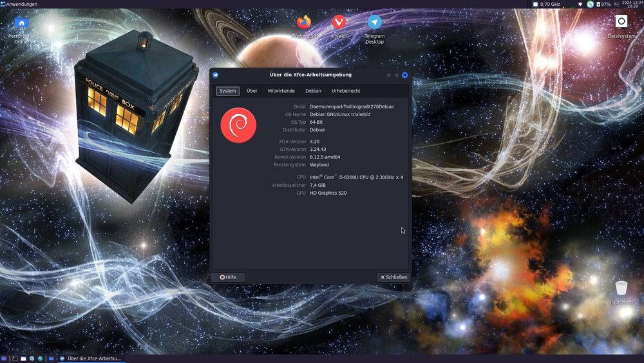Select the System tab
Image resolution: width=644 pixels, height=363 pixels.
(227, 91)
